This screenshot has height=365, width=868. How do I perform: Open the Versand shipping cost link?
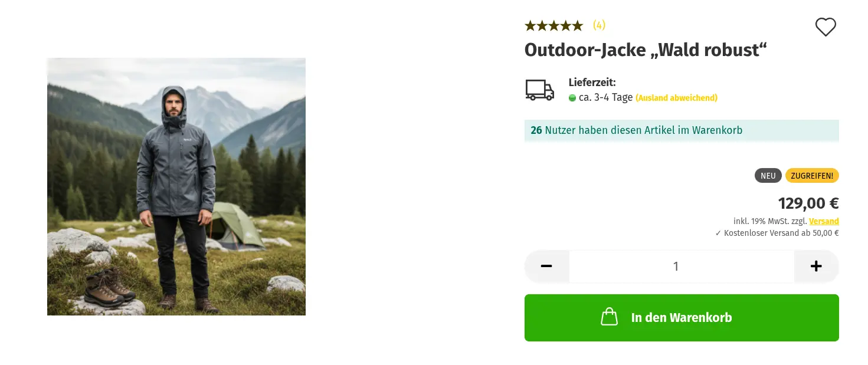824,221
